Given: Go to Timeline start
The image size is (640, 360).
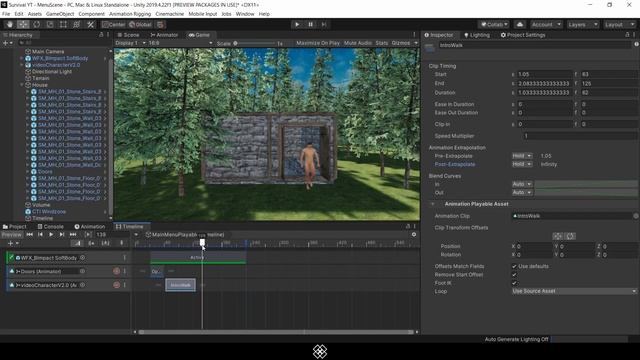Looking at the screenshot, I should click(29, 235).
